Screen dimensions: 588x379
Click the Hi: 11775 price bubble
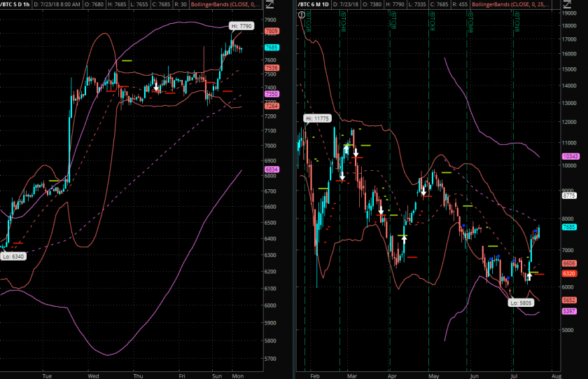317,118
